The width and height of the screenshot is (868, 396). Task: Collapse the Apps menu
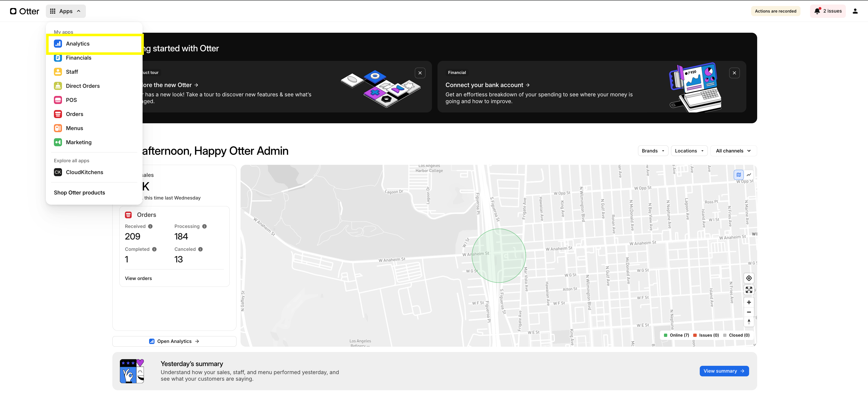point(66,11)
